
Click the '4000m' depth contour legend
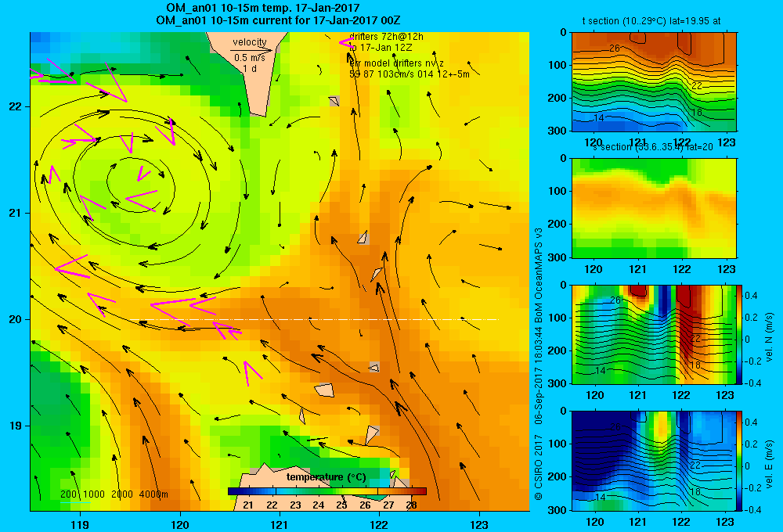pyautogui.click(x=153, y=494)
